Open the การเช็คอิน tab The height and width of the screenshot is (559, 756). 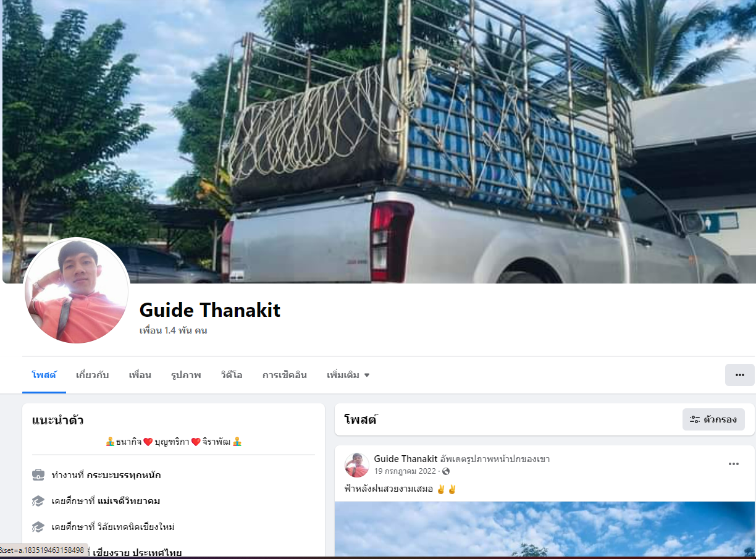285,375
